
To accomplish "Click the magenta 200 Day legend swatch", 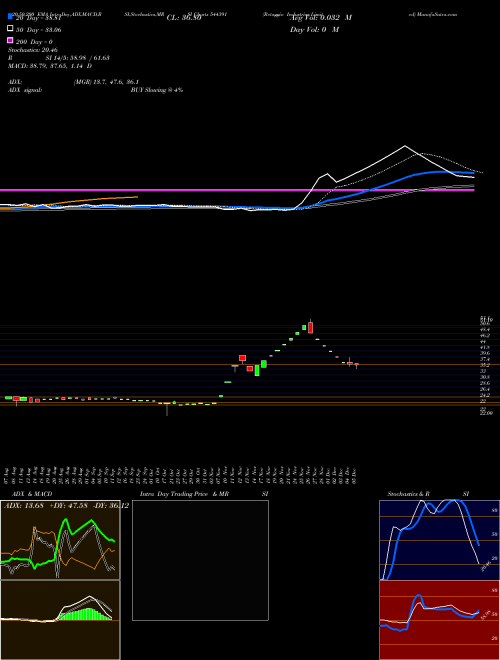I will coord(11,40).
